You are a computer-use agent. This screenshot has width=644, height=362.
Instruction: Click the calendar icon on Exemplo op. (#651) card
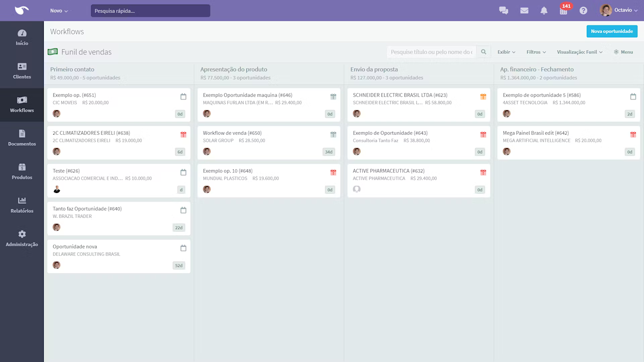click(183, 97)
